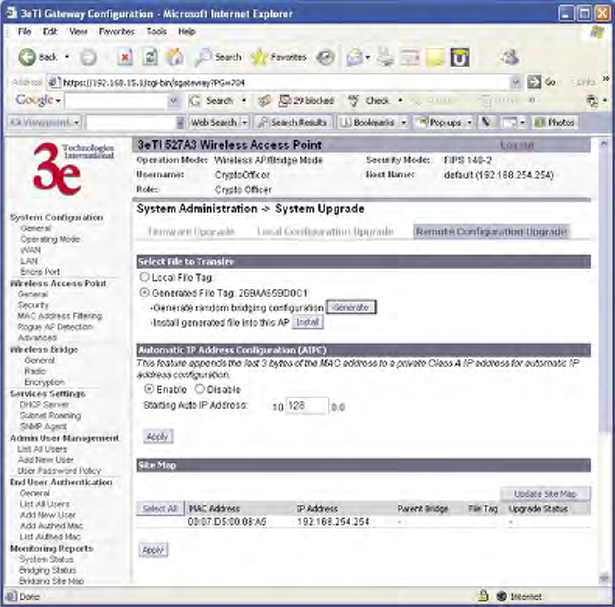Click the History icon in toolbar
615x607 pixels.
point(326,58)
